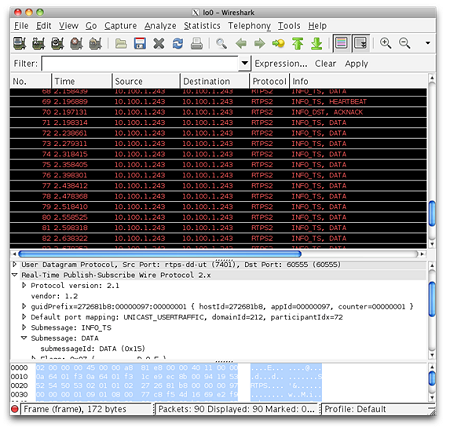This screenshot has width=450, height=431.
Task: Toggle auto scroll in live capture
Action: coord(361,43)
